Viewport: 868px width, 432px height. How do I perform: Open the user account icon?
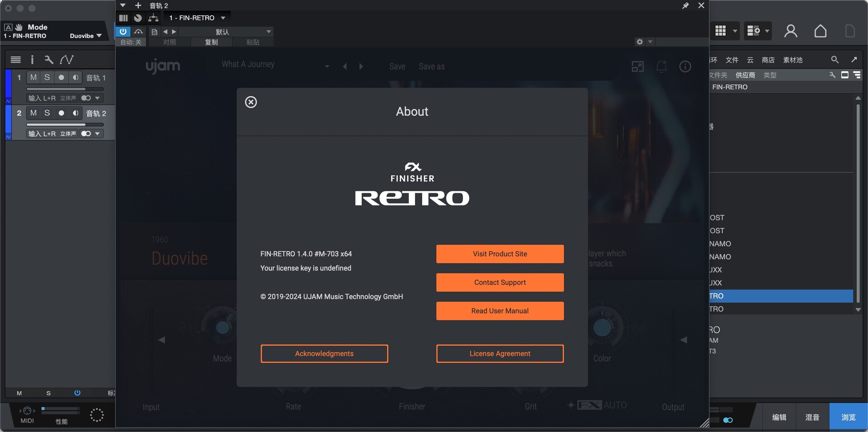click(x=791, y=31)
